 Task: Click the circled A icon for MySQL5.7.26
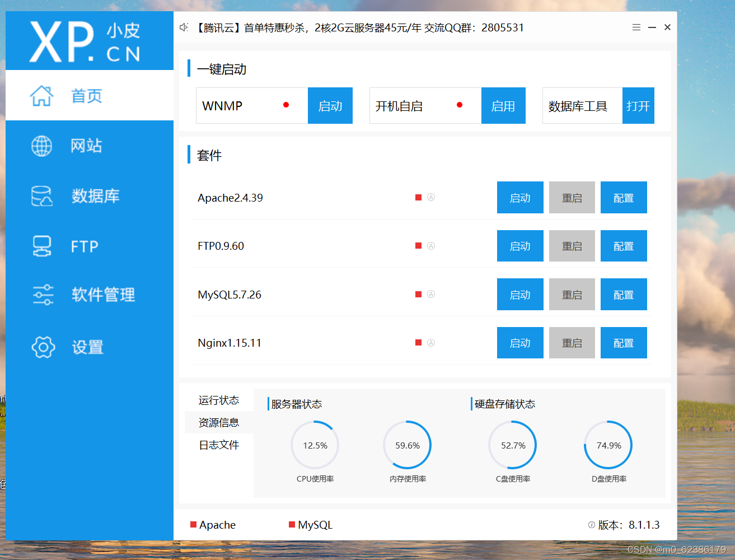(431, 294)
